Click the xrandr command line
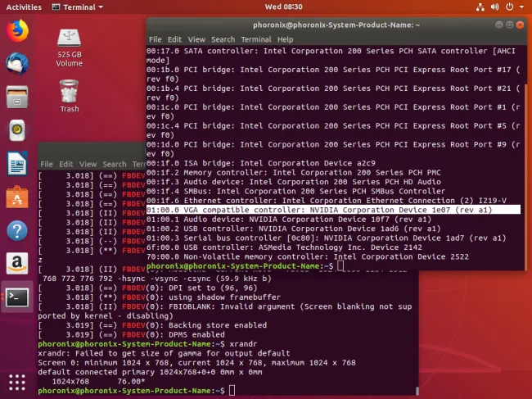 click(147, 344)
